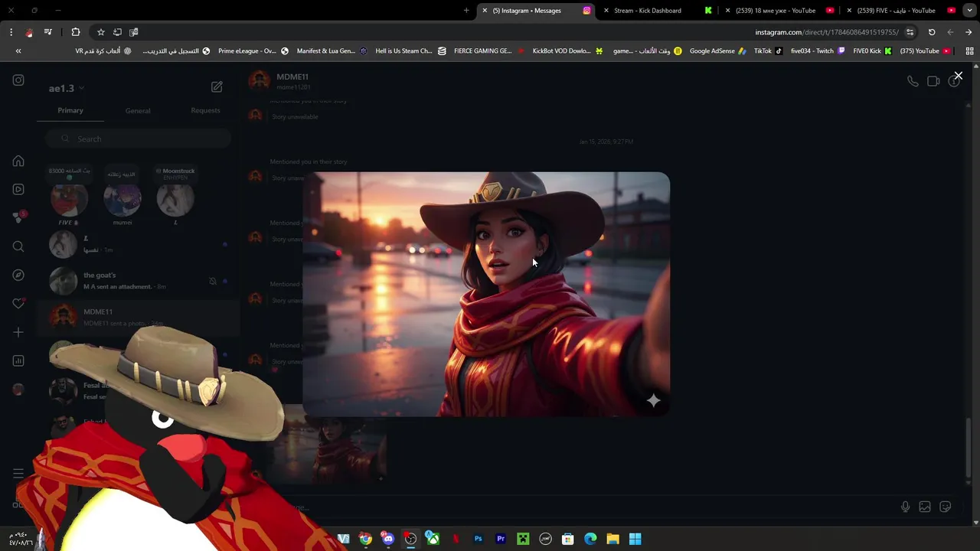This screenshot has width=980, height=551.
Task: Switch to the General inbox tab
Action: click(138, 111)
